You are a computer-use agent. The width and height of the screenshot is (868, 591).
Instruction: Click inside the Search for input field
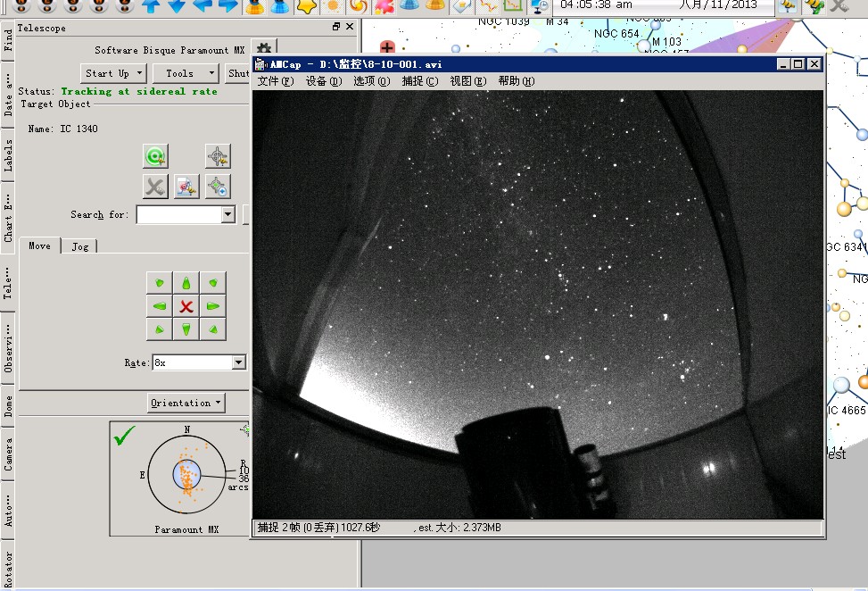(179, 214)
